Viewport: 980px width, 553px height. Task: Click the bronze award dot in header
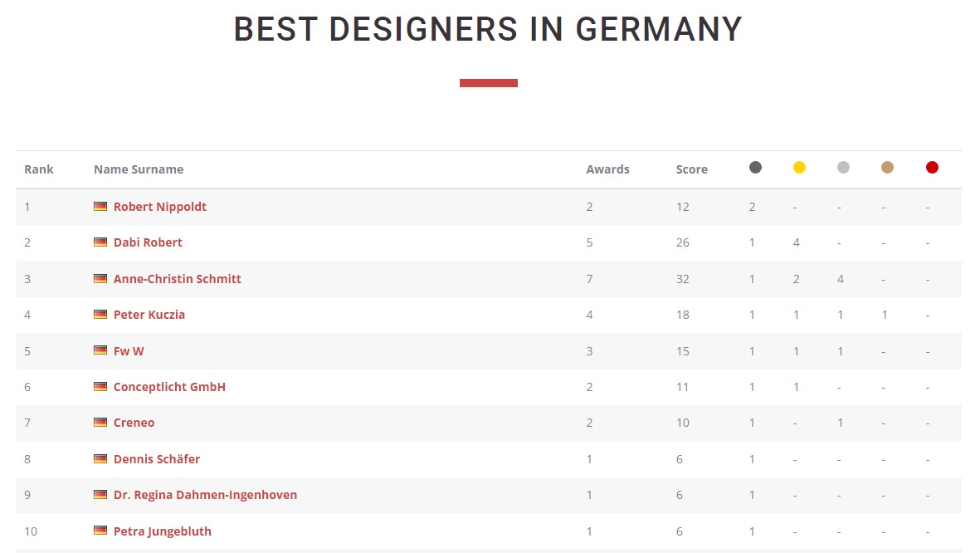point(887,168)
